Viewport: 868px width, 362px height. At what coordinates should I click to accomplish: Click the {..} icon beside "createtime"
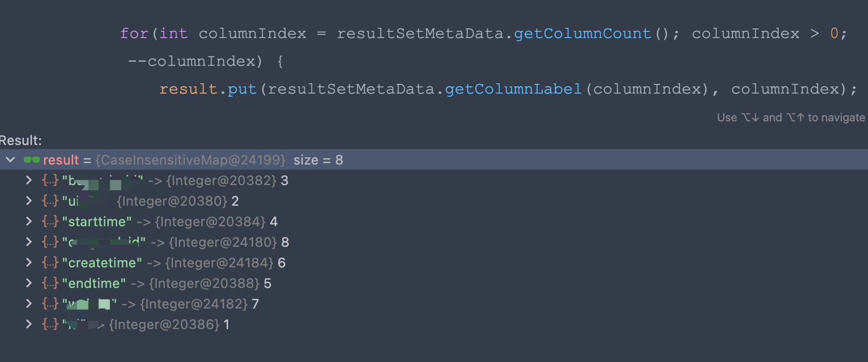click(x=49, y=262)
